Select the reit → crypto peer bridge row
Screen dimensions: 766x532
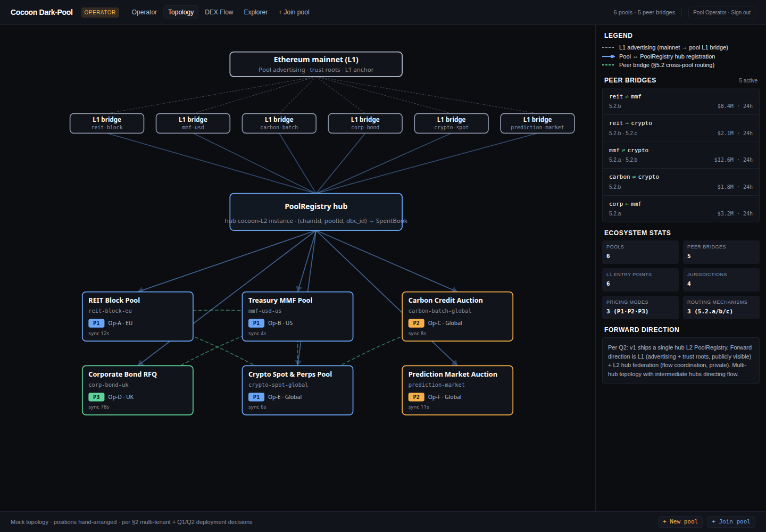[680, 128]
